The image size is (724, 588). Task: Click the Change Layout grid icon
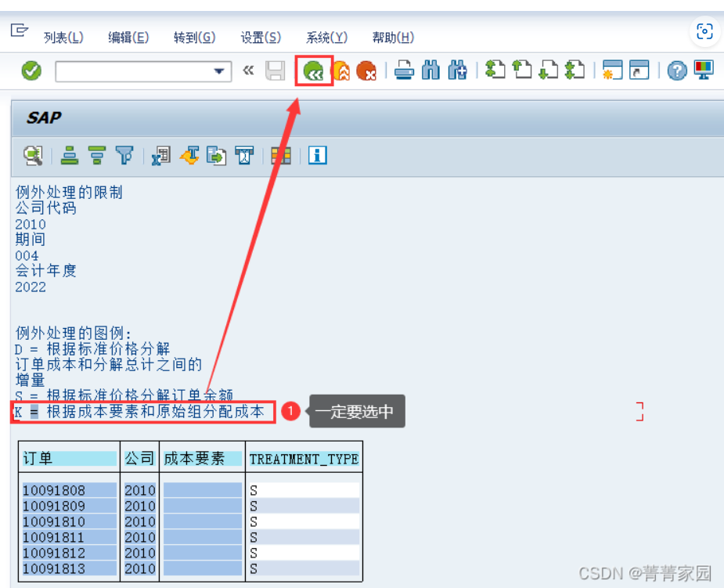[281, 156]
